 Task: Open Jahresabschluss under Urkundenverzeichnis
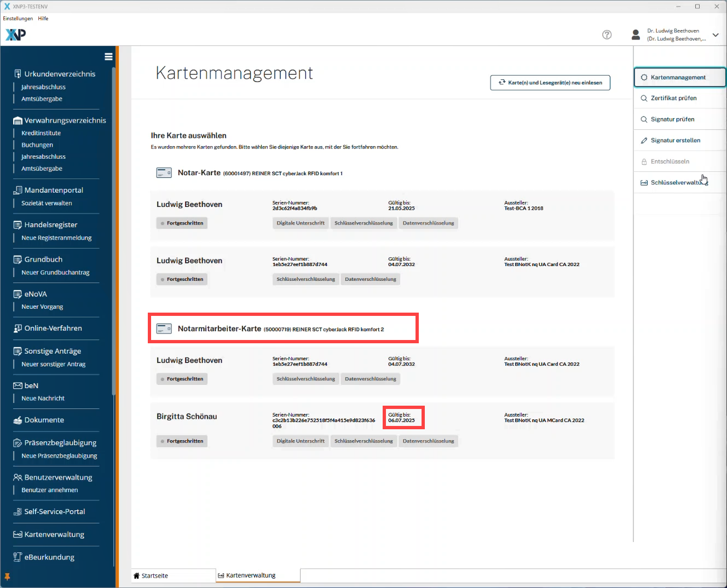(43, 87)
